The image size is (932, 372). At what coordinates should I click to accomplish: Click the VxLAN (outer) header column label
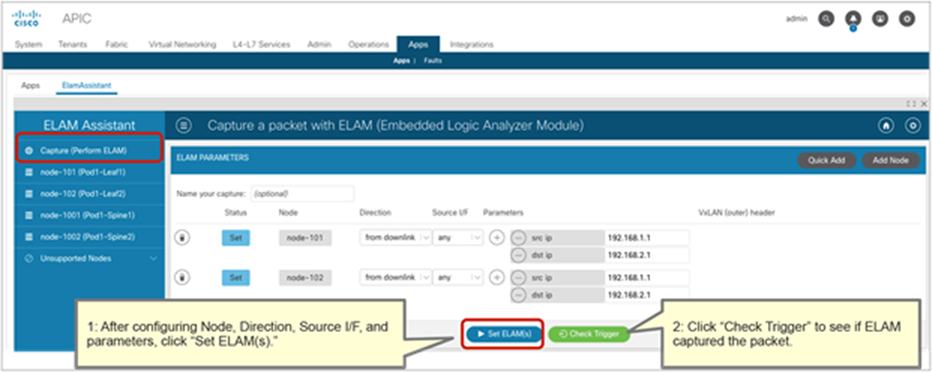point(736,212)
